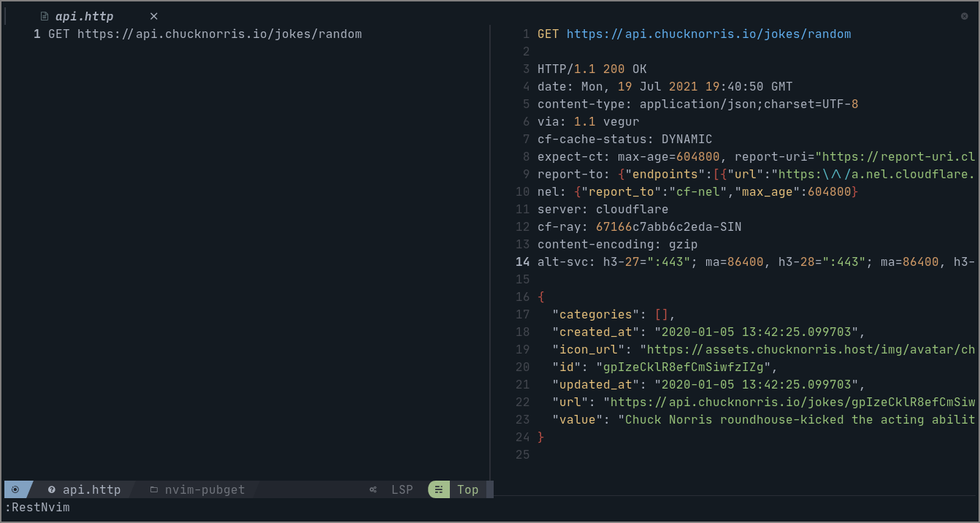This screenshot has width=980, height=523.
Task: Click the GET keyword in the response pane
Action: point(548,34)
